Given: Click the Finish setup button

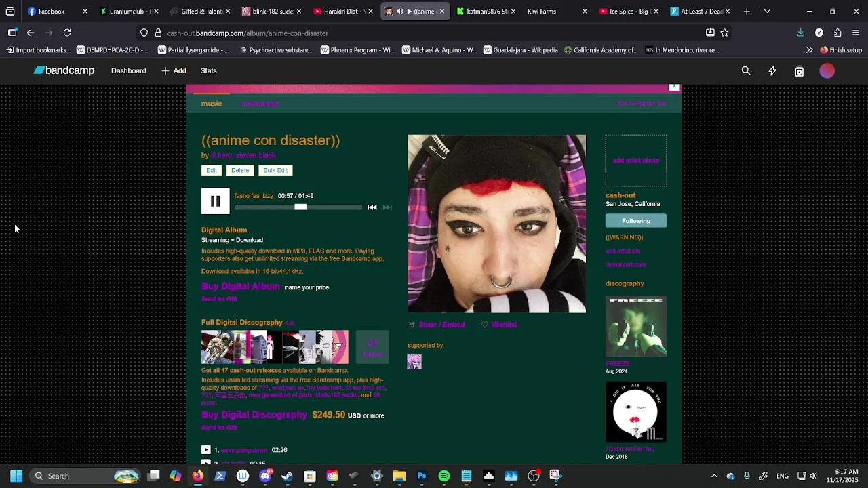Looking at the screenshot, I should tap(840, 50).
